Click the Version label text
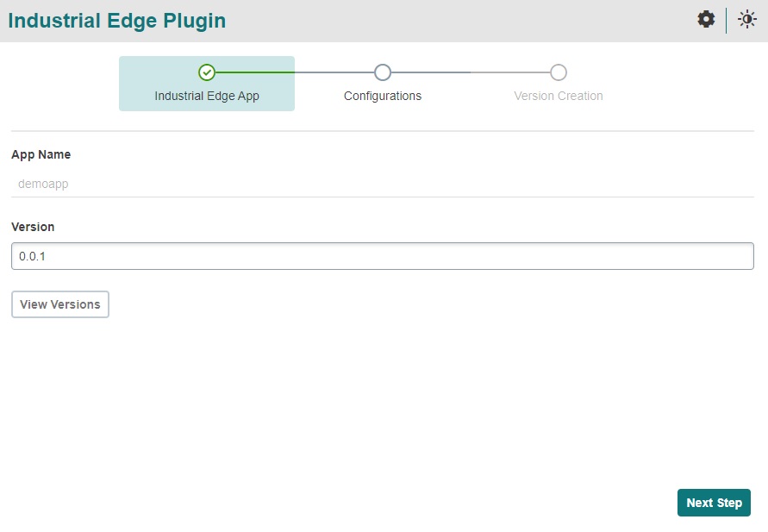This screenshot has height=532, width=768. tap(33, 227)
